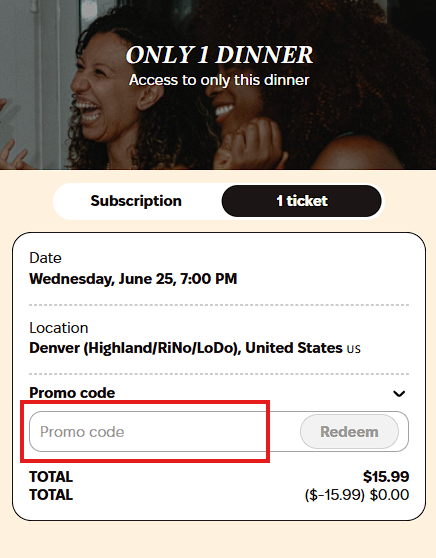The height and width of the screenshot is (558, 436).
Task: Click the $15.99 total price
Action: point(386,477)
